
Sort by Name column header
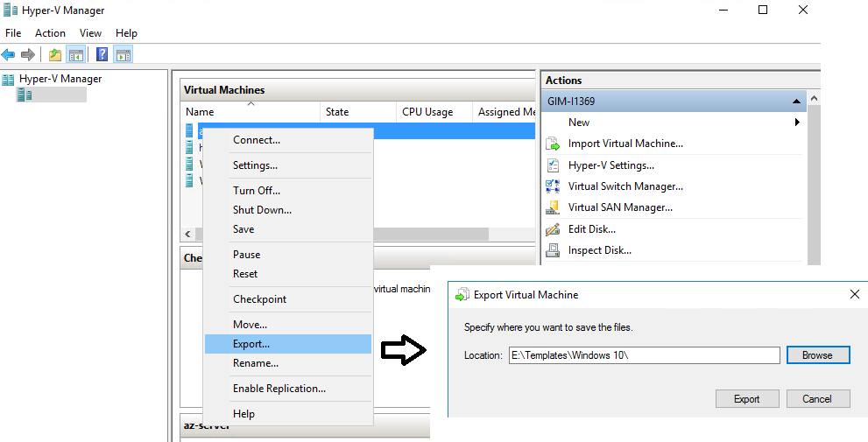251,112
